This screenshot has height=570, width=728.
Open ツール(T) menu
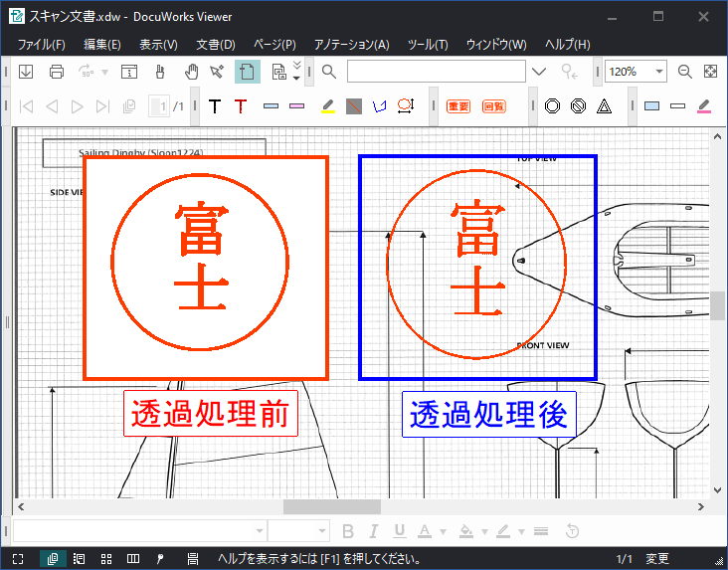click(428, 45)
